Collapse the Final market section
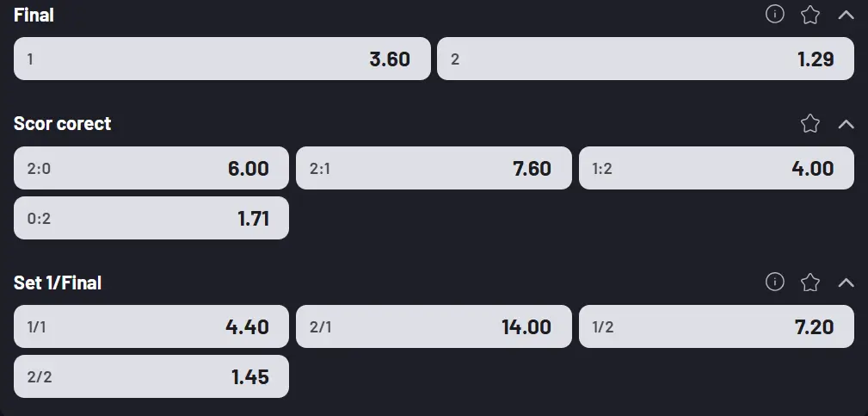Image resolution: width=868 pixels, height=416 pixels. 846,15
